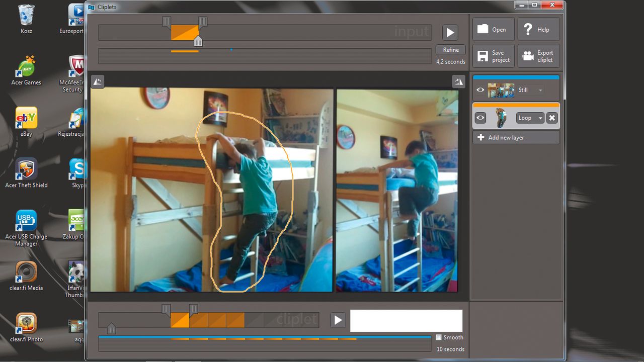The width and height of the screenshot is (644, 362).
Task: Click cliplet timeline start marker handle
Action: tap(166, 309)
